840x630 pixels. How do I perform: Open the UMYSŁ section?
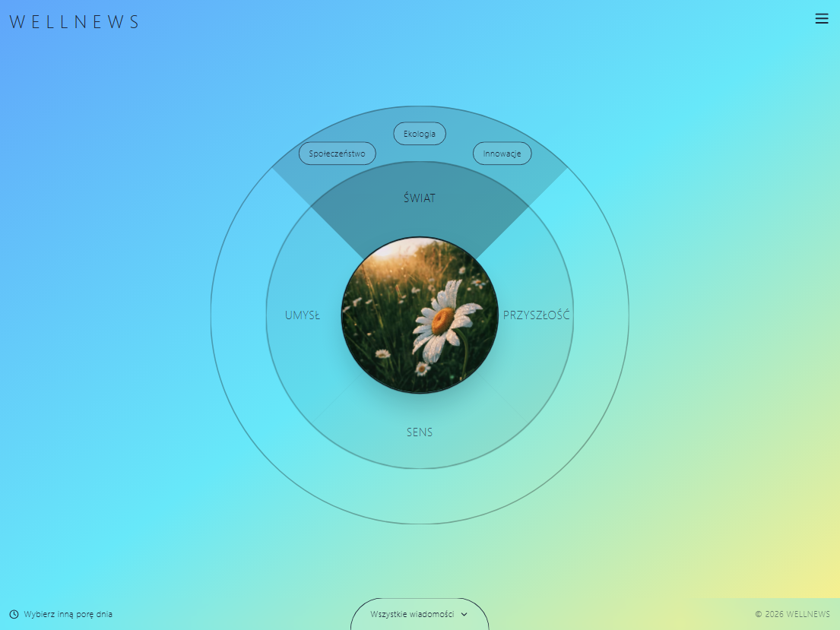(x=302, y=315)
